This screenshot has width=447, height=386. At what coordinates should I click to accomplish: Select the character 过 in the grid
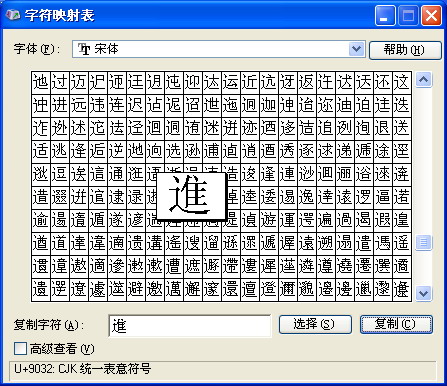pyautogui.click(x=60, y=82)
